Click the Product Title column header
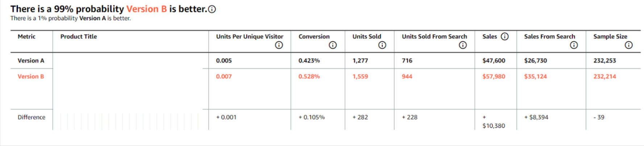The width and height of the screenshot is (644, 146). click(x=79, y=37)
